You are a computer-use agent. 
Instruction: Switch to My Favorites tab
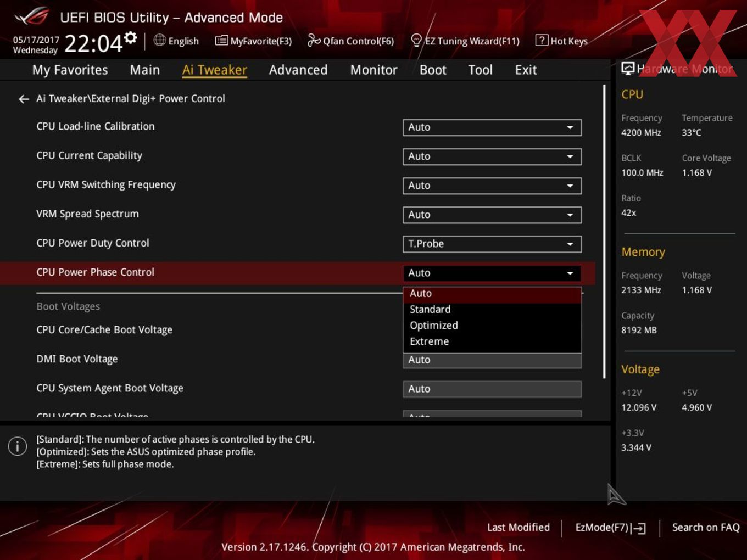point(70,70)
